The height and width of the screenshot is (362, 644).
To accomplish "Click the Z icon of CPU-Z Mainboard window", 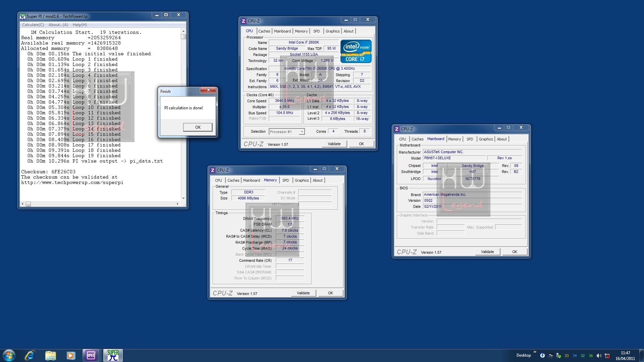I will coord(397,129).
